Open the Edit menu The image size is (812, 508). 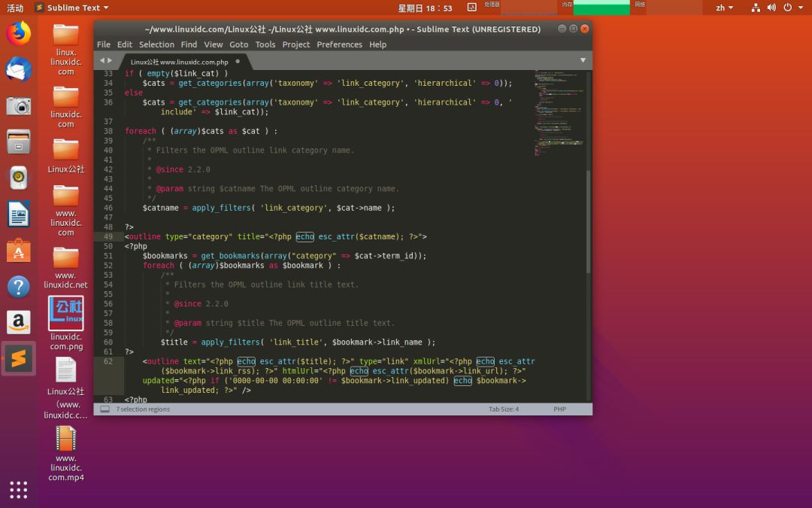(124, 44)
